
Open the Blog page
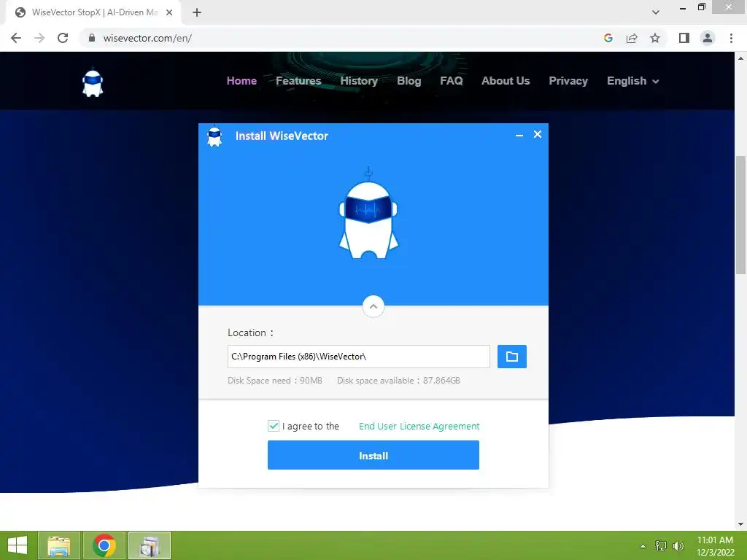409,81
